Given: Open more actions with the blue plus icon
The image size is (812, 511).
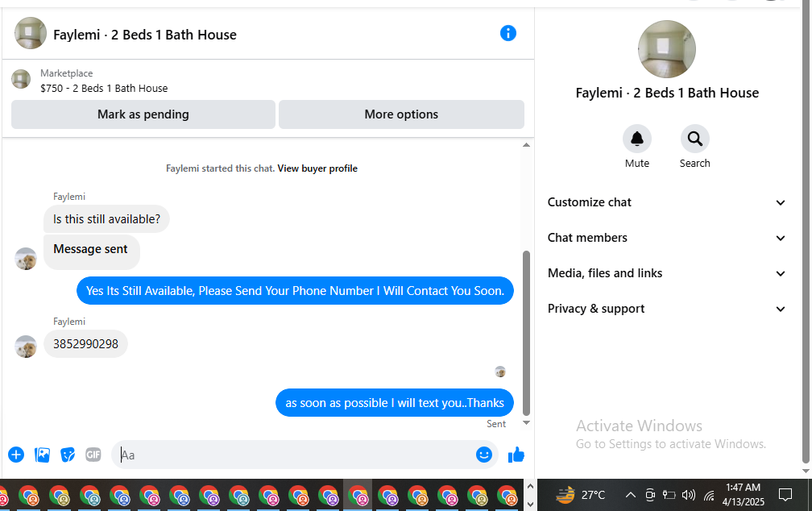Looking at the screenshot, I should coord(16,455).
